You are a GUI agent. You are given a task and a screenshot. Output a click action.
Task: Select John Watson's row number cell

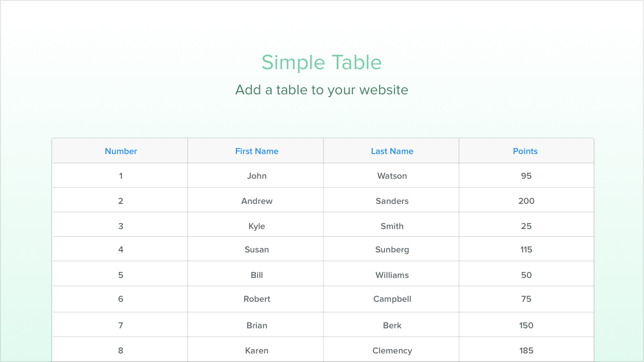tap(121, 176)
